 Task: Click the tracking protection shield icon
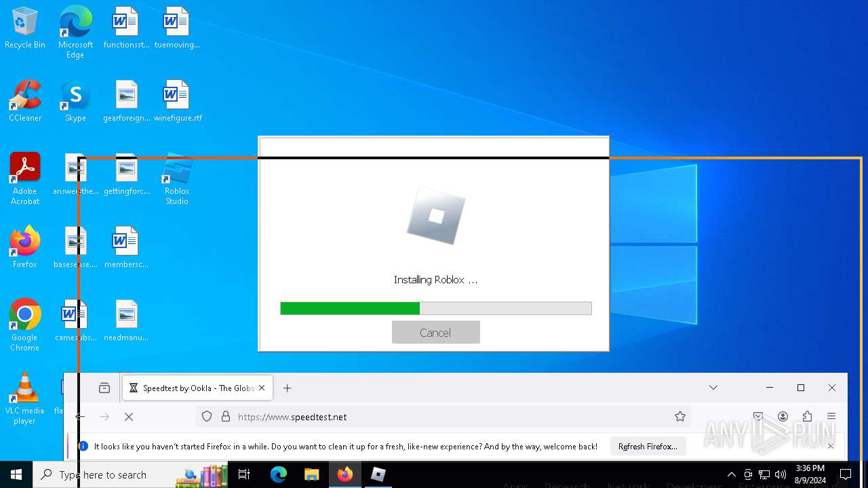click(x=207, y=417)
